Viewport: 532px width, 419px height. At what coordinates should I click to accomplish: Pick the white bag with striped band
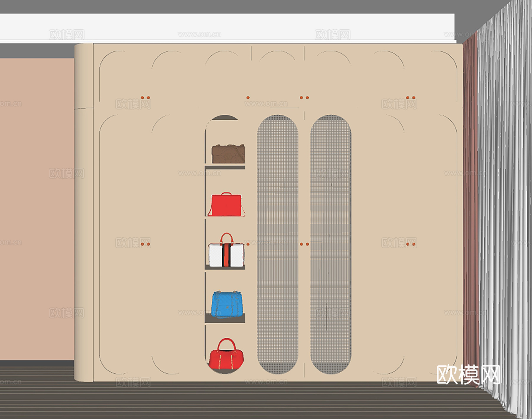[x=226, y=250]
